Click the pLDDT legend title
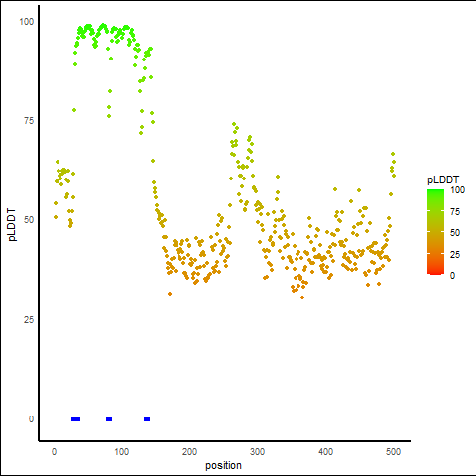The image size is (476, 476). point(443,180)
